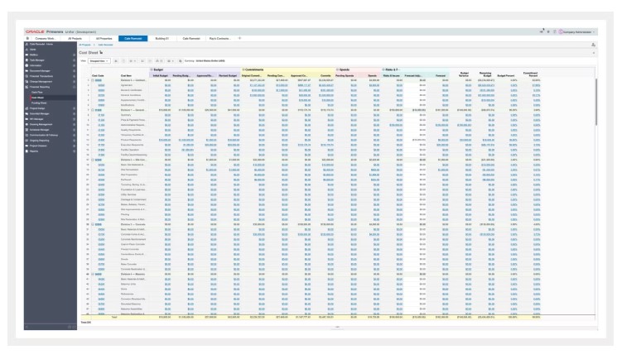Switch to the Company Workspace tab
Viewport: 617px width, 364px height.
tap(46, 39)
